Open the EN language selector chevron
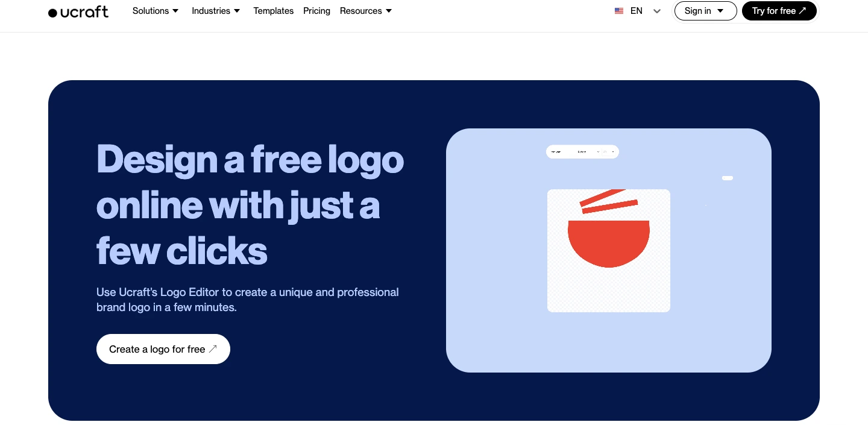This screenshot has width=868, height=425. click(657, 11)
